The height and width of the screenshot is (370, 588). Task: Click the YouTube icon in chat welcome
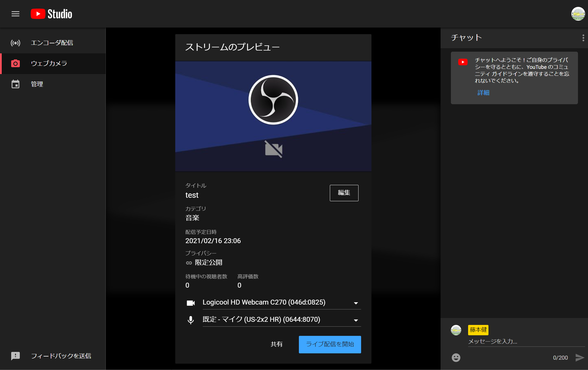coord(463,62)
